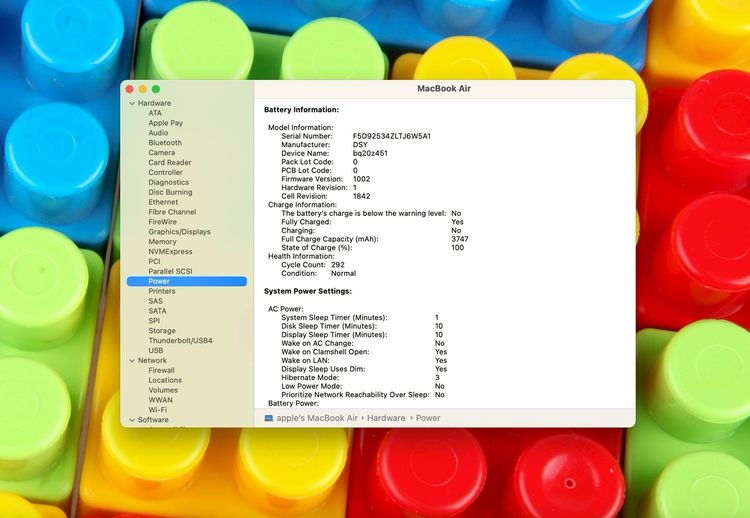Viewport: 750px width, 518px height.
Task: Click the Network category label
Action: [x=152, y=361]
